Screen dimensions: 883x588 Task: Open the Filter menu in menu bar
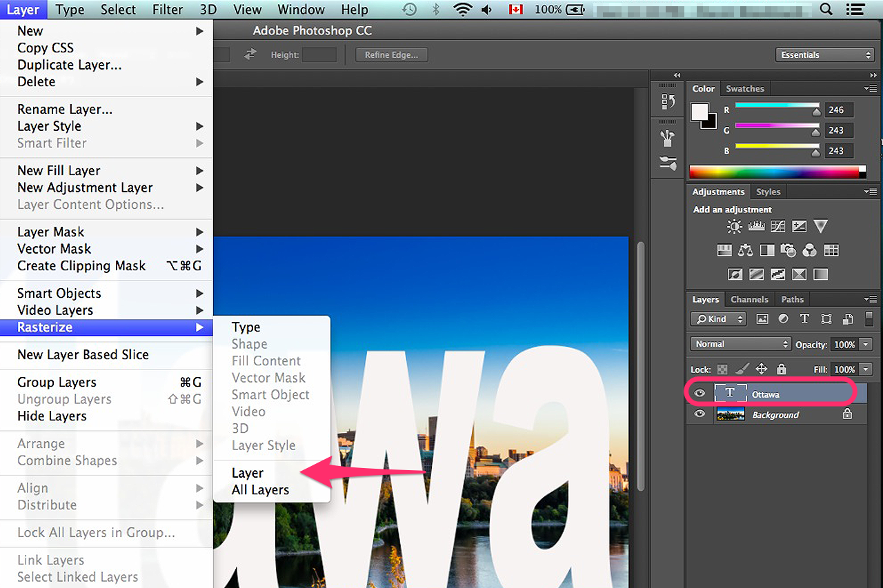[x=168, y=10]
